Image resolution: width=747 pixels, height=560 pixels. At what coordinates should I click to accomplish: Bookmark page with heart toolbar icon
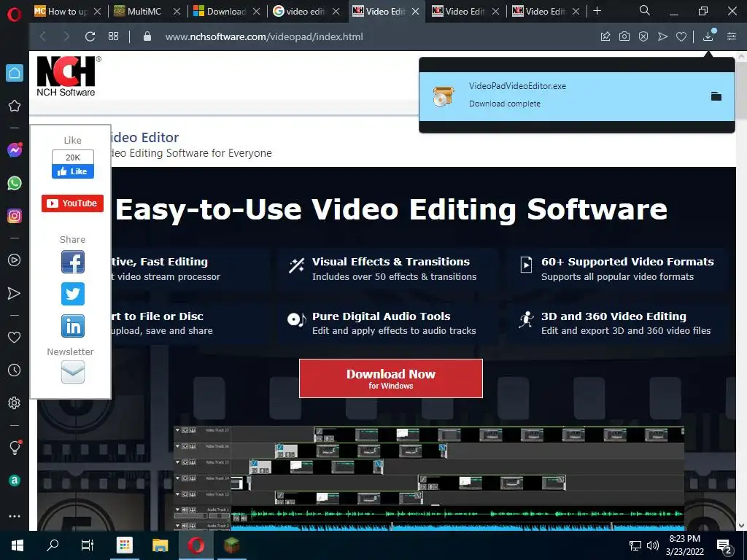click(681, 36)
